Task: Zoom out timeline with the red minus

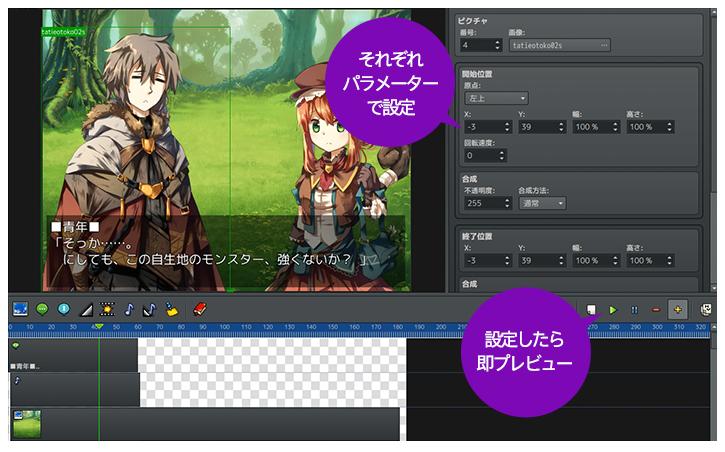Action: (656, 310)
